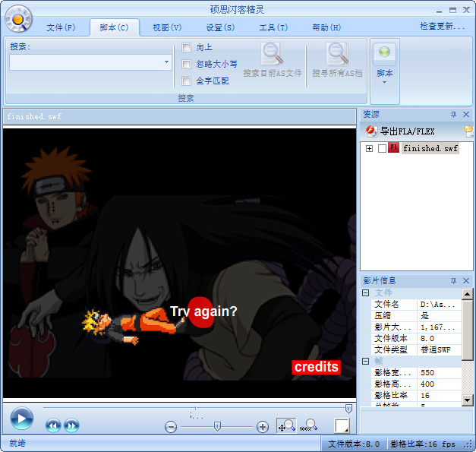This screenshot has width=476, height=452.
Task: Click the background color square button
Action: click(342, 425)
